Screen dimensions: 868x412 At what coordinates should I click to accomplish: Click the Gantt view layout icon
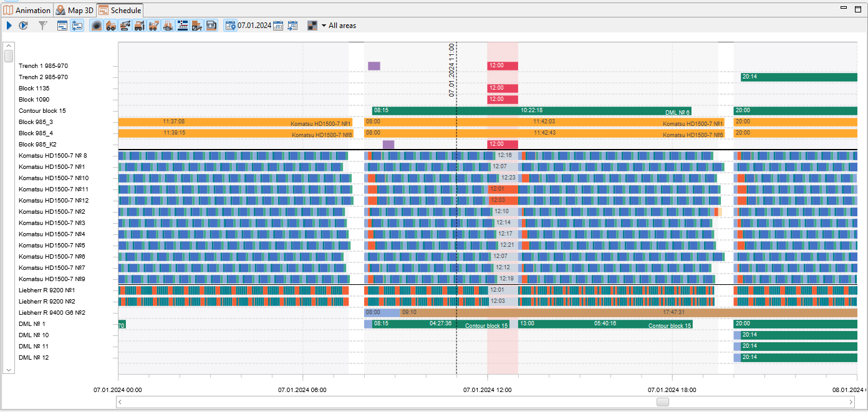(x=62, y=26)
